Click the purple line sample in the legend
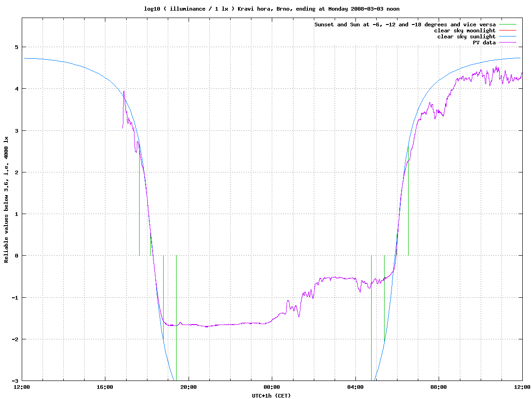 pyautogui.click(x=507, y=43)
